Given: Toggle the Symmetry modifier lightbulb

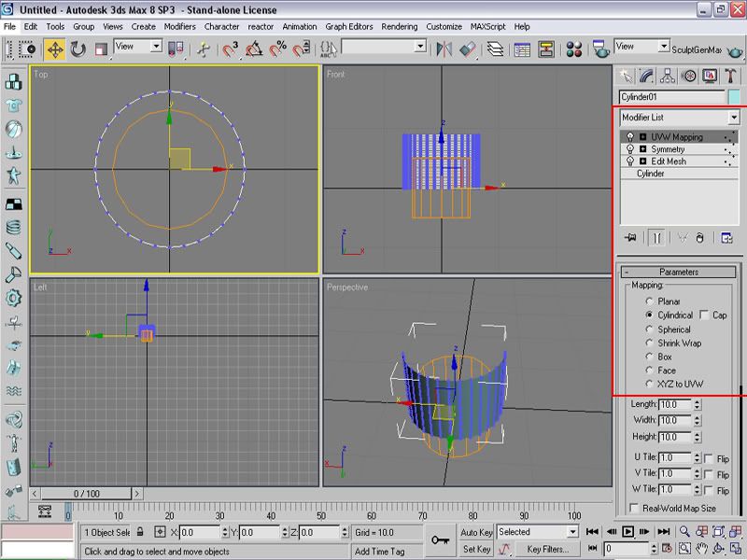Looking at the screenshot, I should coord(630,149).
